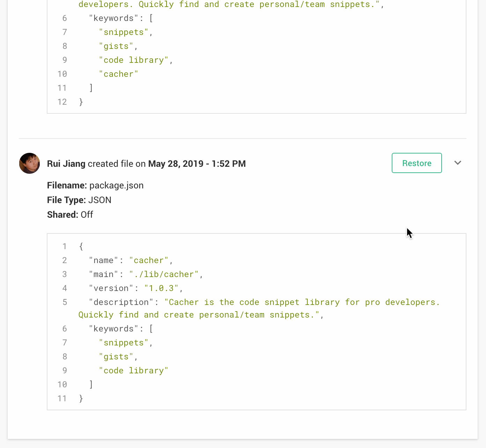Click the "./lib/cacher" main value

[x=164, y=274]
